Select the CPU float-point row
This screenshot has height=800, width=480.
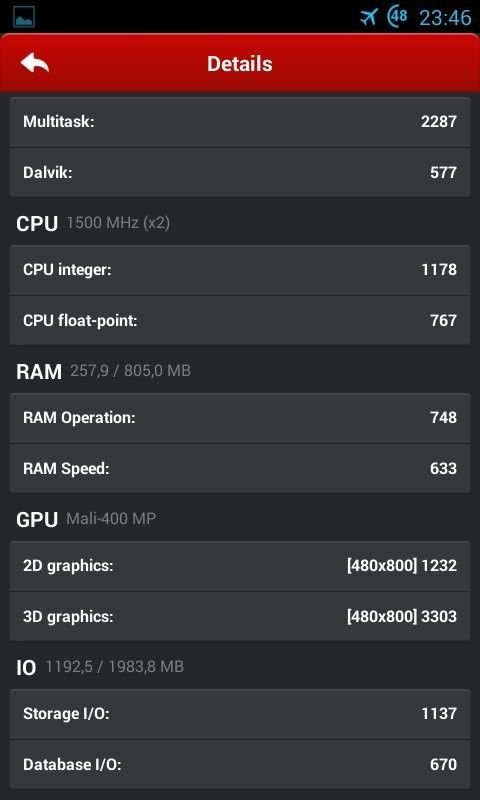240,320
